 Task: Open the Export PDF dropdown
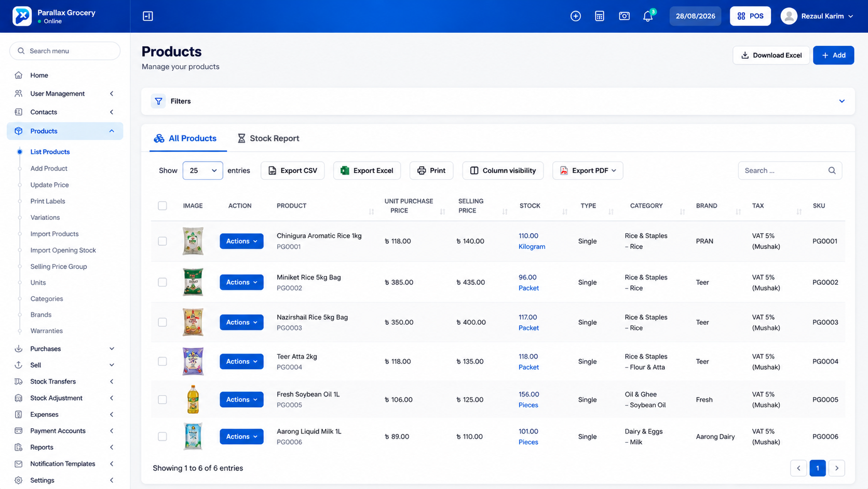(588, 170)
